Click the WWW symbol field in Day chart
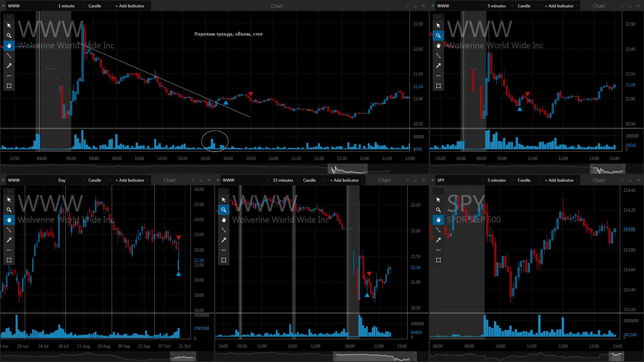Viewport: 644px width, 362px height. [x=31, y=180]
